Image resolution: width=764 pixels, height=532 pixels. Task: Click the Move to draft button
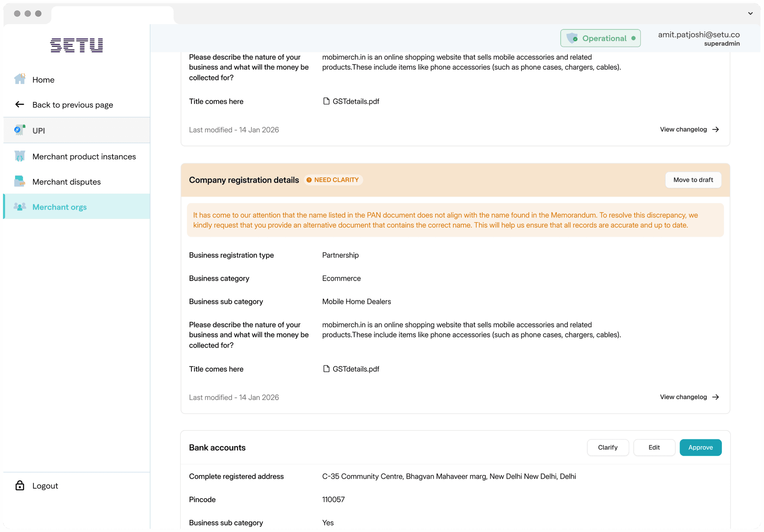coord(693,180)
